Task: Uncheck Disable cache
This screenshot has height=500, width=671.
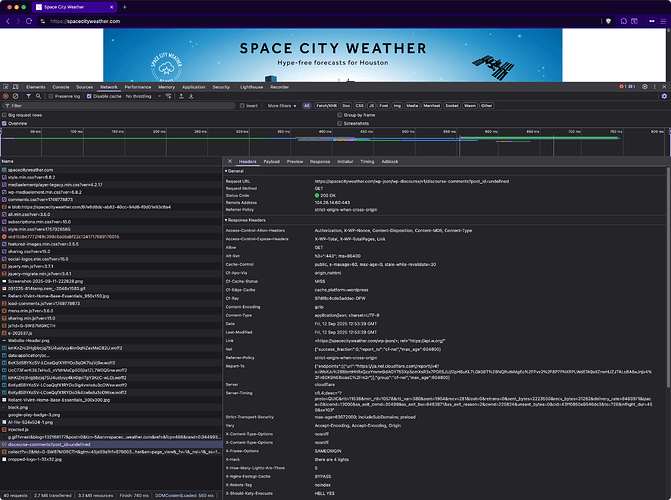Action: (89, 96)
